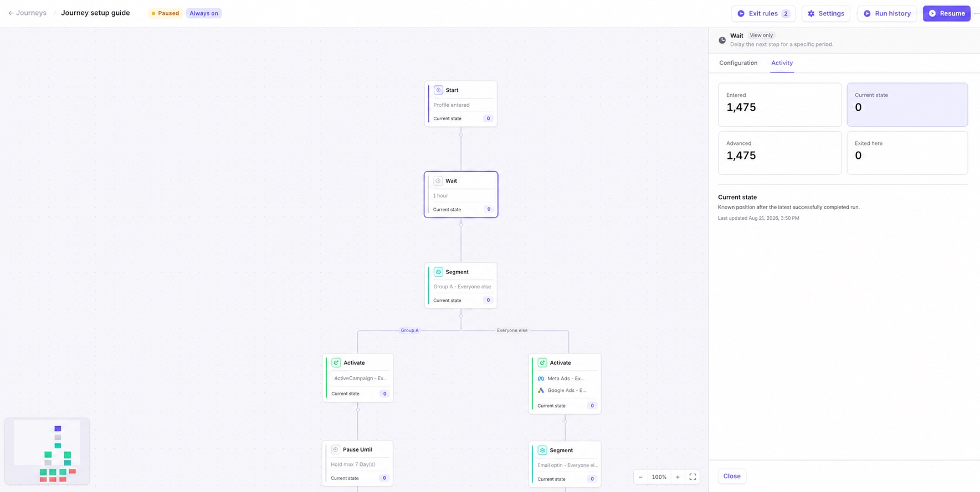View the Run history

click(887, 13)
